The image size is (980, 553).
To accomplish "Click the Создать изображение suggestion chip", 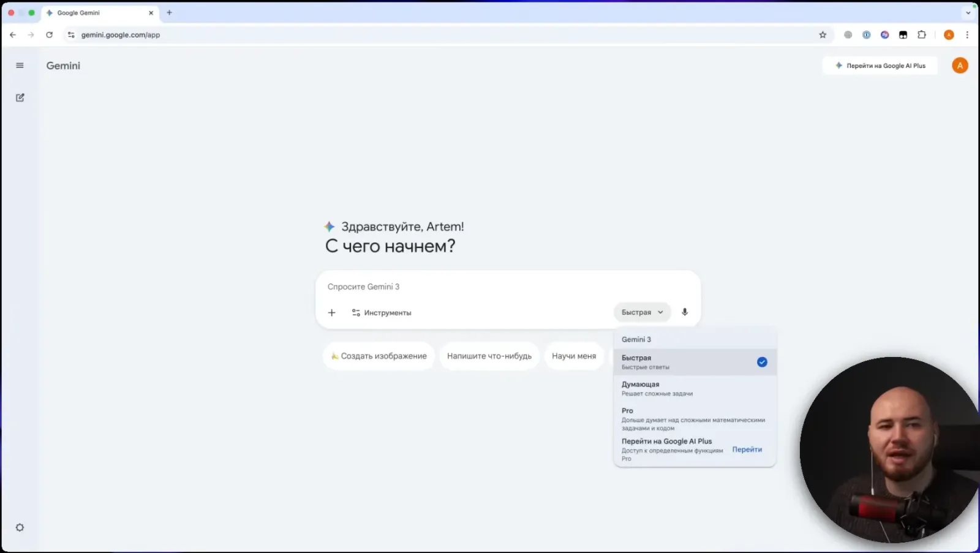I will (x=379, y=356).
